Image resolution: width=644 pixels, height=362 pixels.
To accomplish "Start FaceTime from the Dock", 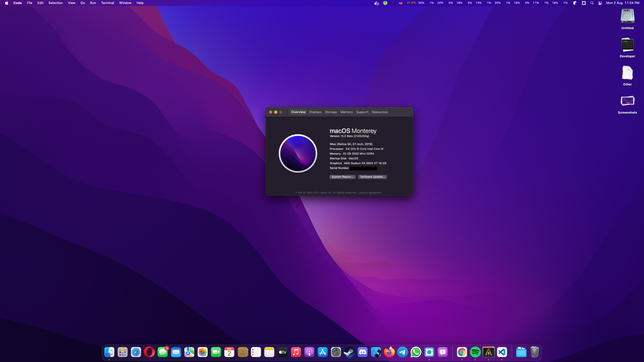I will pos(216,352).
